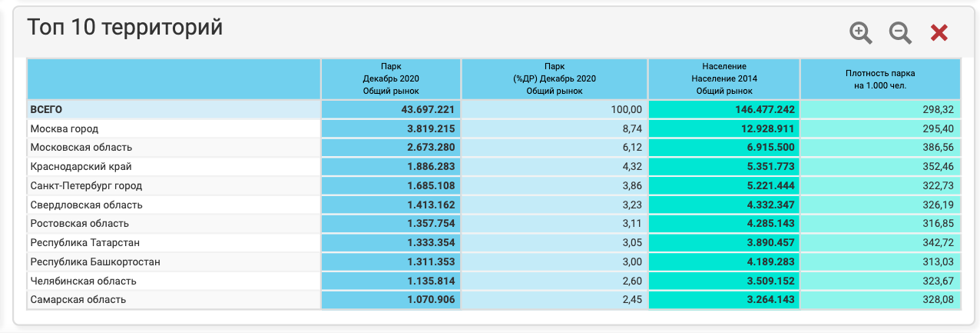This screenshot has height=333, width=980.
Task: Select the Московская область row
Action: click(81, 148)
